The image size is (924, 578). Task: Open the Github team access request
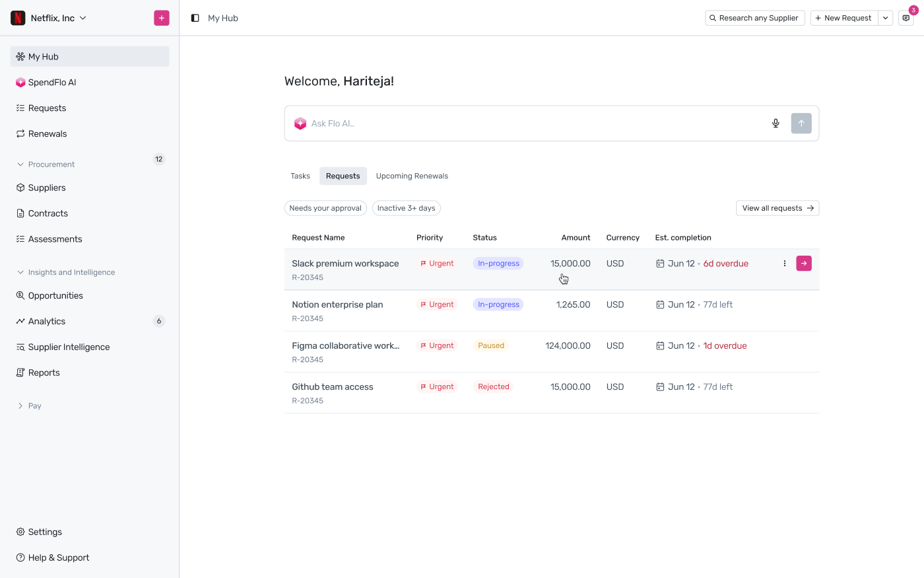[333, 386]
